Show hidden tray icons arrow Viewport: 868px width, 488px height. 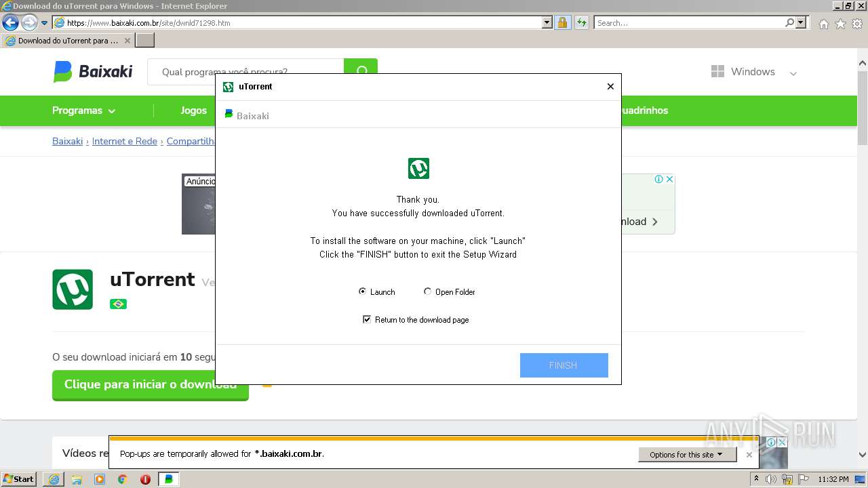click(756, 479)
